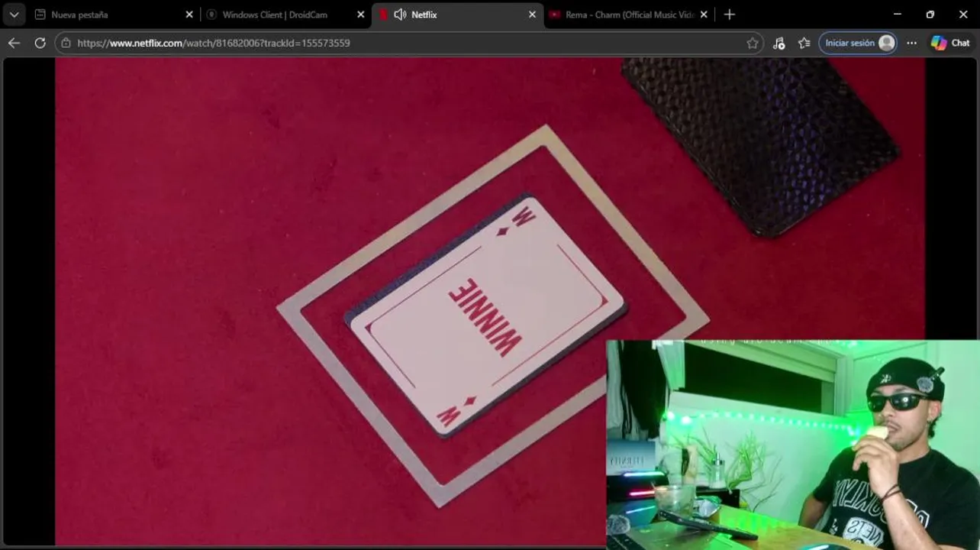This screenshot has height=550, width=980.
Task: Switch to the Rema - Charm video tab
Action: pos(628,15)
